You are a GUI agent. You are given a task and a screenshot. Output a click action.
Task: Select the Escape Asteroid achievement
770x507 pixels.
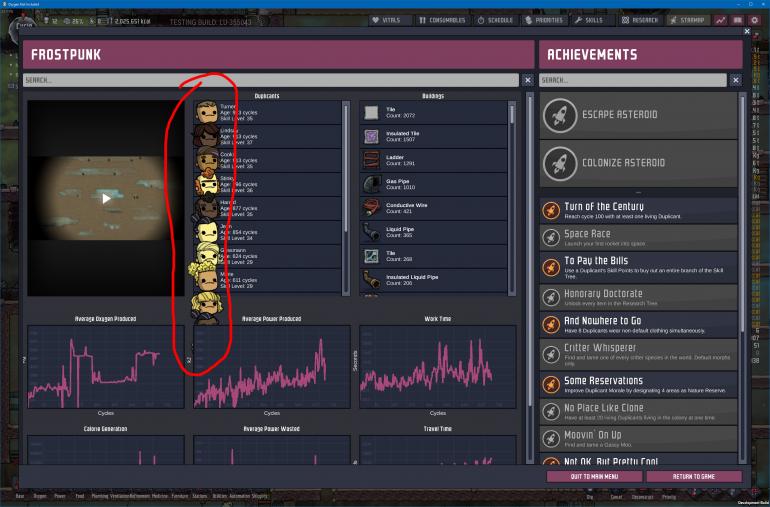pos(638,115)
